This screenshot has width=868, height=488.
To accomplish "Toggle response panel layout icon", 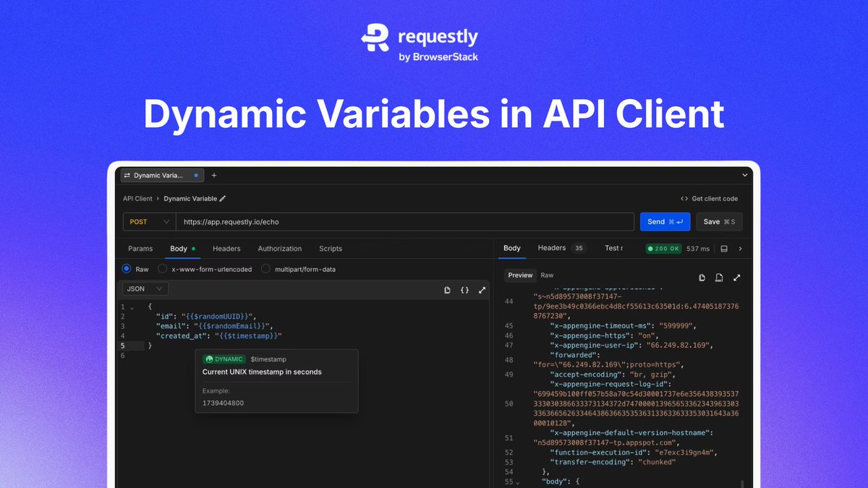I will coord(724,249).
